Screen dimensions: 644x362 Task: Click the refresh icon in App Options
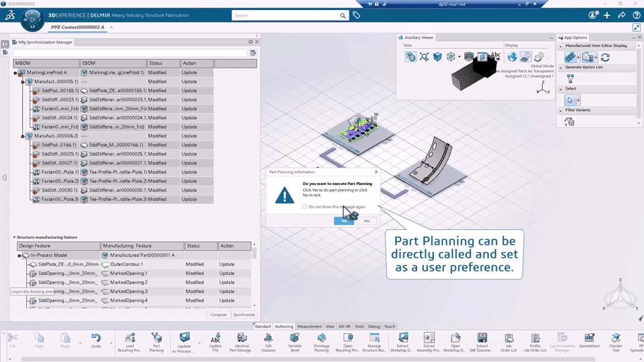[605, 57]
